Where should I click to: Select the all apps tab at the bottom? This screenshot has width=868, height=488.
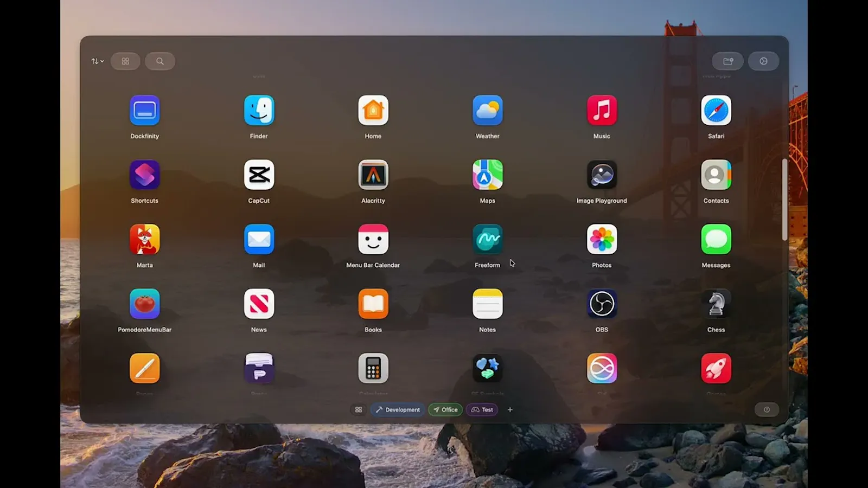[x=359, y=410]
